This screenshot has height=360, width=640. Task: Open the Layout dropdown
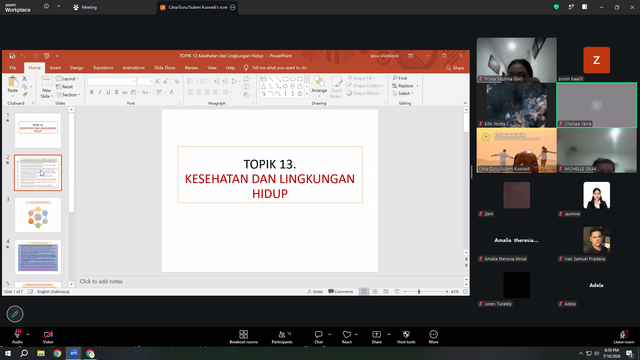(67, 79)
